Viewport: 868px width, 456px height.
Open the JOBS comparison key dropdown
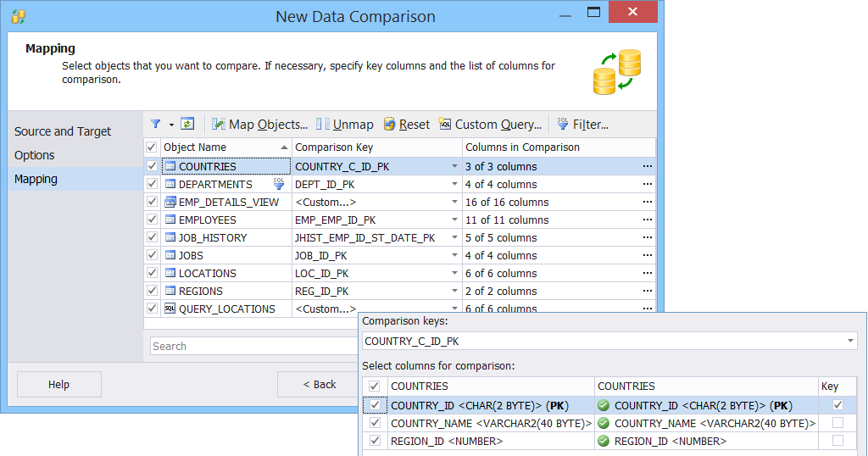click(x=454, y=256)
